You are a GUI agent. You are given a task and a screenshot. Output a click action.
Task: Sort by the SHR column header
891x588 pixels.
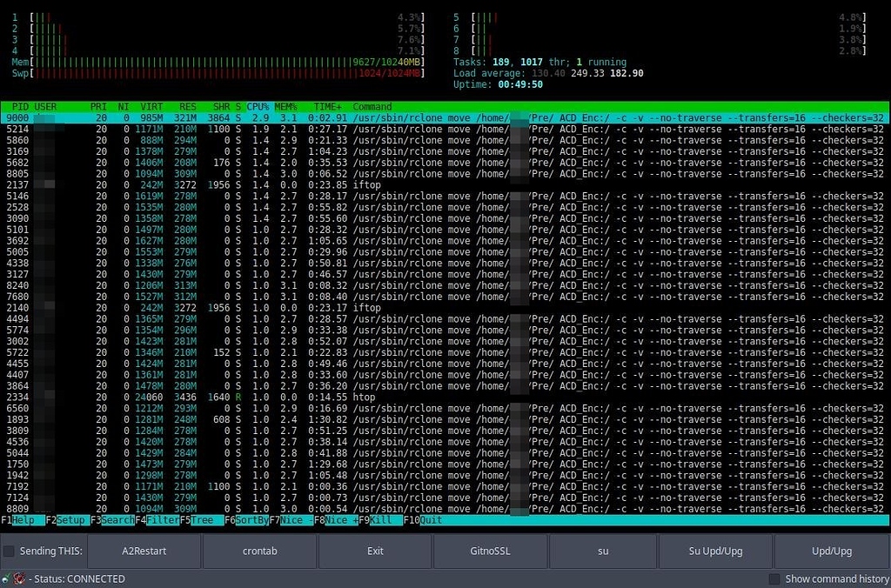[222, 107]
